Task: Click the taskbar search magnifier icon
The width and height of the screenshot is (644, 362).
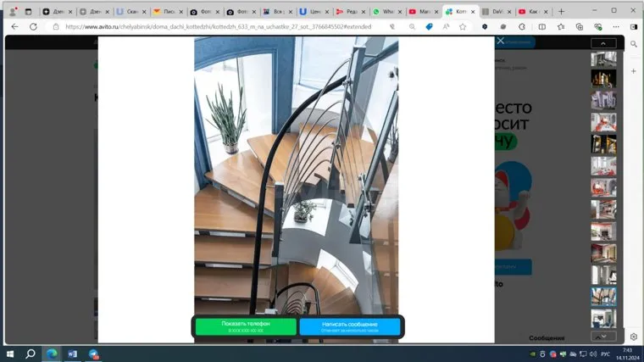Action: pos(31,354)
